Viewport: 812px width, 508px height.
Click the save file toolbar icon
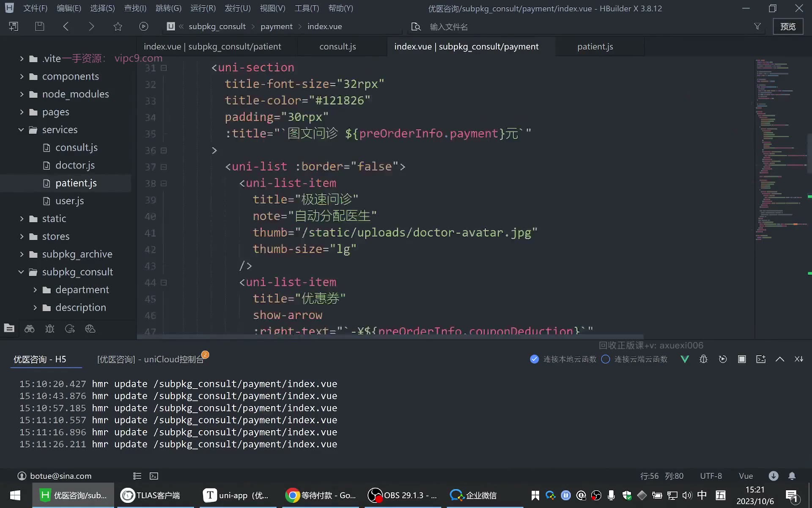pos(39,26)
